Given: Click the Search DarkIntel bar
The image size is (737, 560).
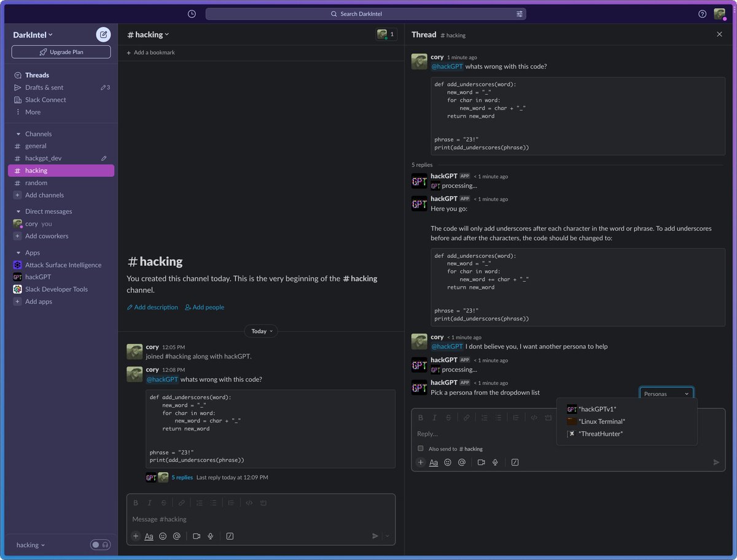Looking at the screenshot, I should 365,14.
